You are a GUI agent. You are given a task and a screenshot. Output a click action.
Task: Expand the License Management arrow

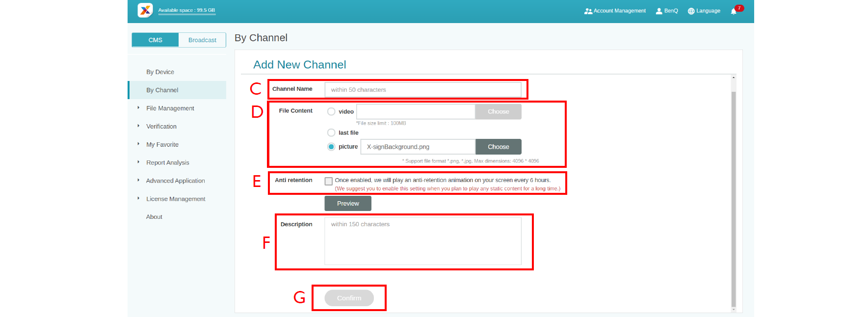[138, 199]
